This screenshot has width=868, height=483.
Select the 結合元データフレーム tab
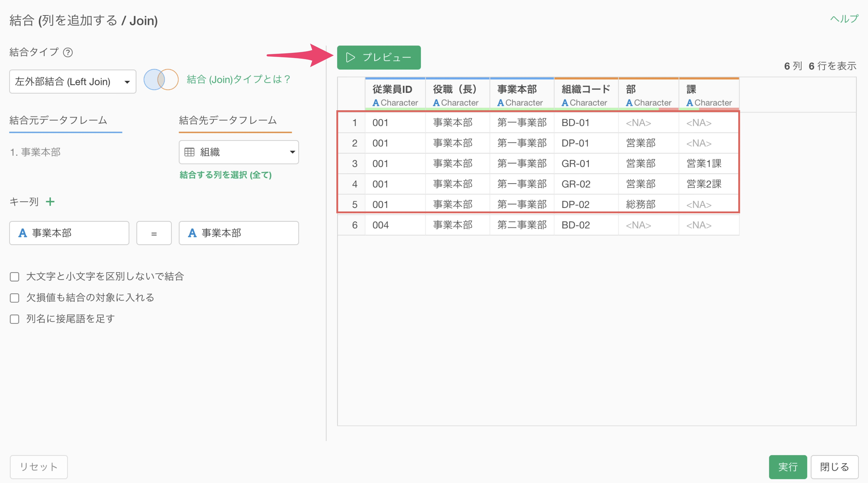click(58, 120)
